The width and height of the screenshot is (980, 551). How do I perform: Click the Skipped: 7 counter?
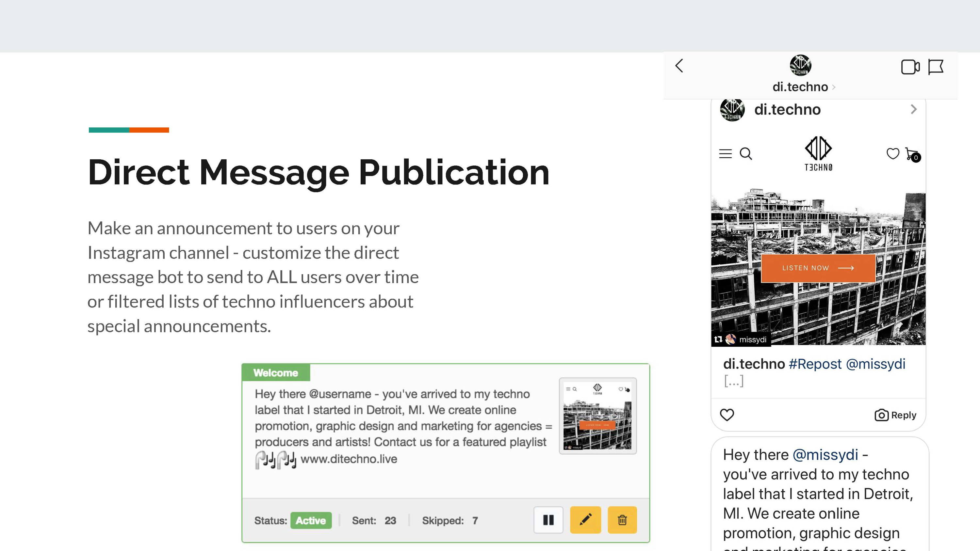(450, 521)
